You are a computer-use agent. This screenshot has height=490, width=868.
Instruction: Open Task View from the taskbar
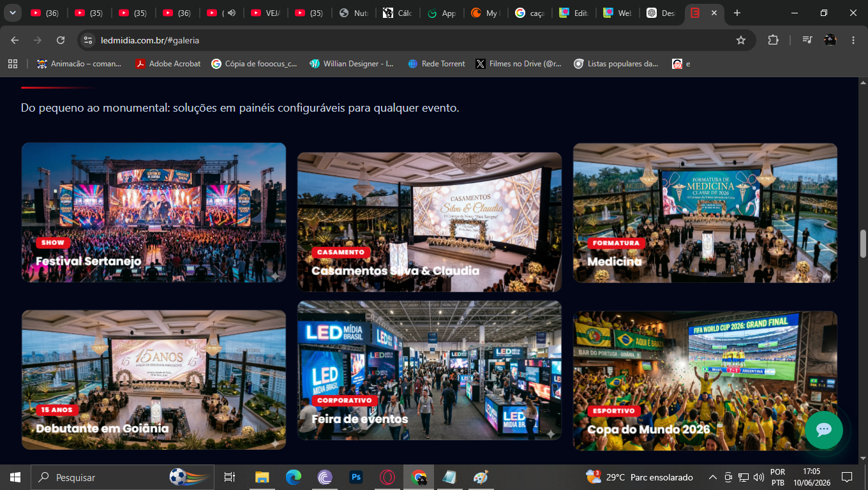[230, 477]
